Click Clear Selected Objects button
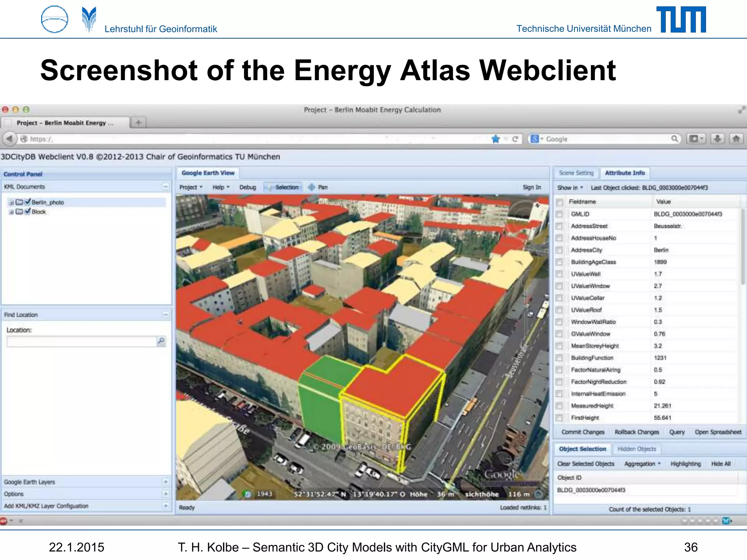 pyautogui.click(x=586, y=464)
